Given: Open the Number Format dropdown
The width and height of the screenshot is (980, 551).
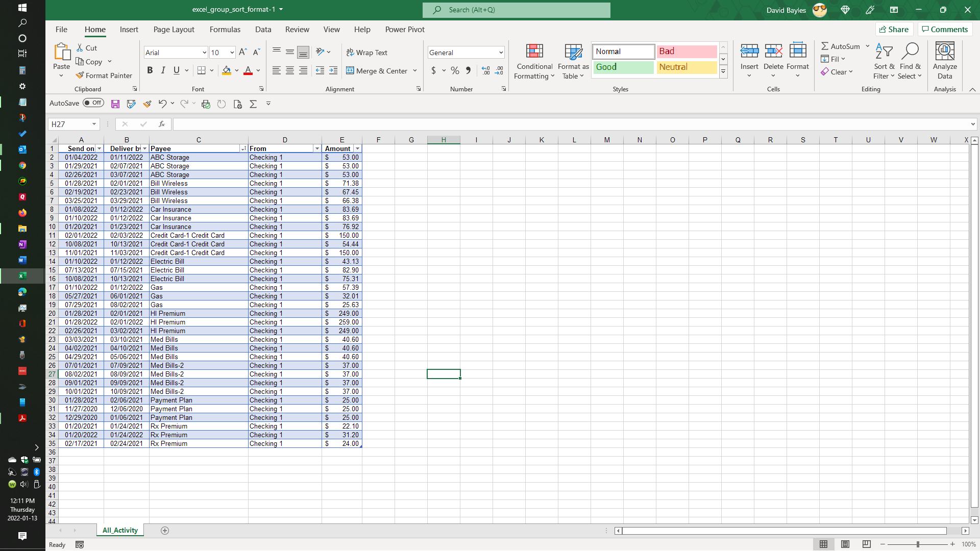Looking at the screenshot, I should [x=500, y=53].
